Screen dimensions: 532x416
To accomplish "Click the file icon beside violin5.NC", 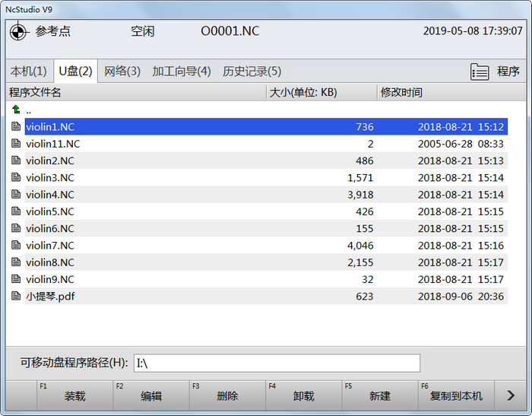I will [x=16, y=211].
